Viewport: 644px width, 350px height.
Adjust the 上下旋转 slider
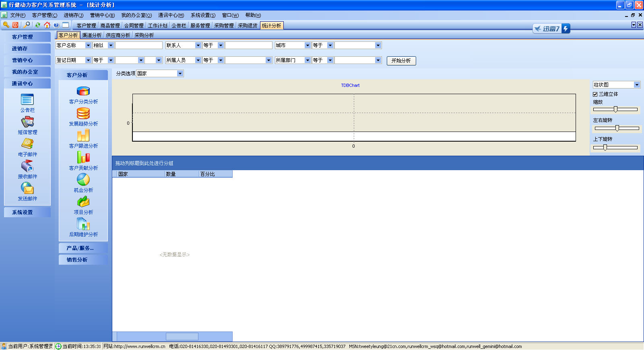pos(605,148)
